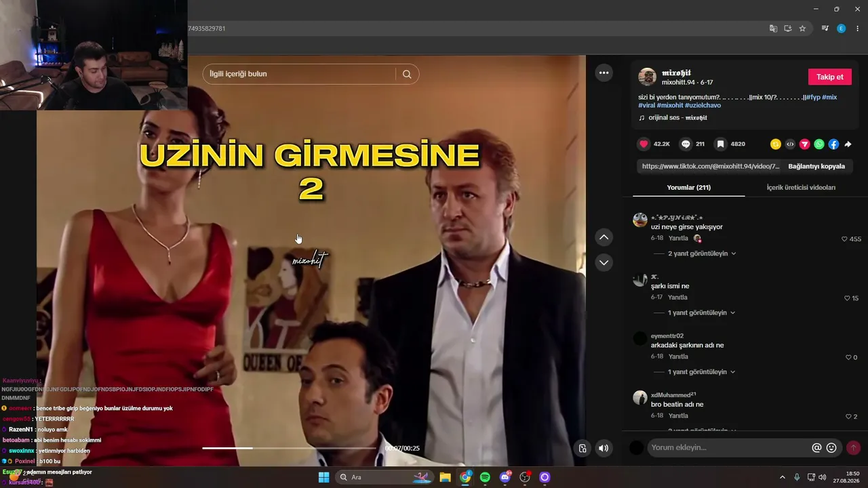The height and width of the screenshot is (488, 868).
Task: Go to the previous video arrow
Action: pyautogui.click(x=604, y=237)
